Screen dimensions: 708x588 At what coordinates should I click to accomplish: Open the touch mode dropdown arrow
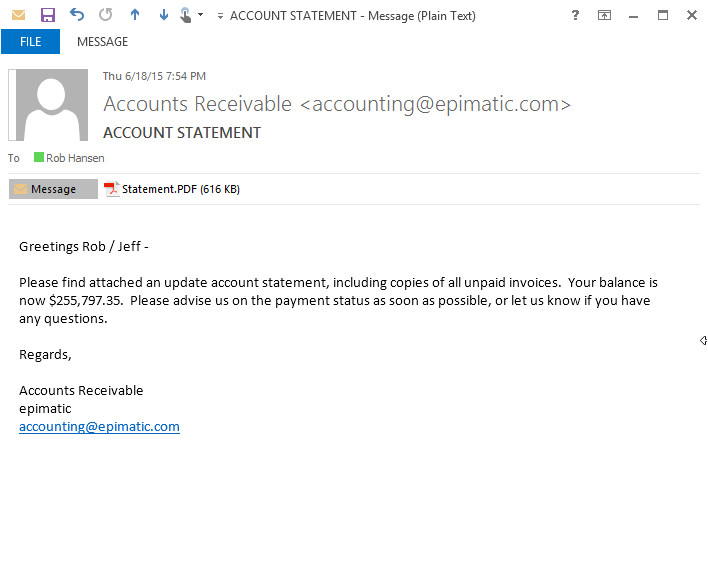tap(201, 15)
